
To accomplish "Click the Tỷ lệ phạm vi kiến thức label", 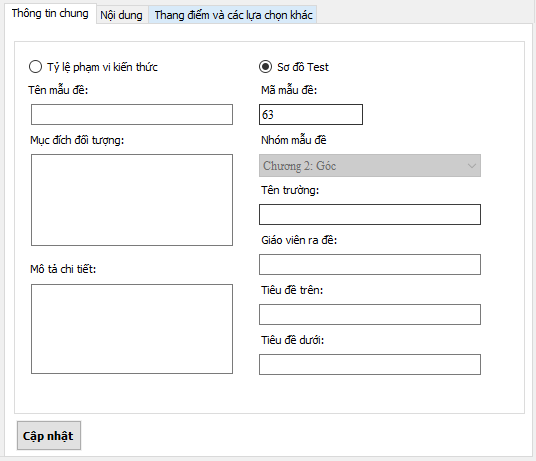I will coord(102,67).
